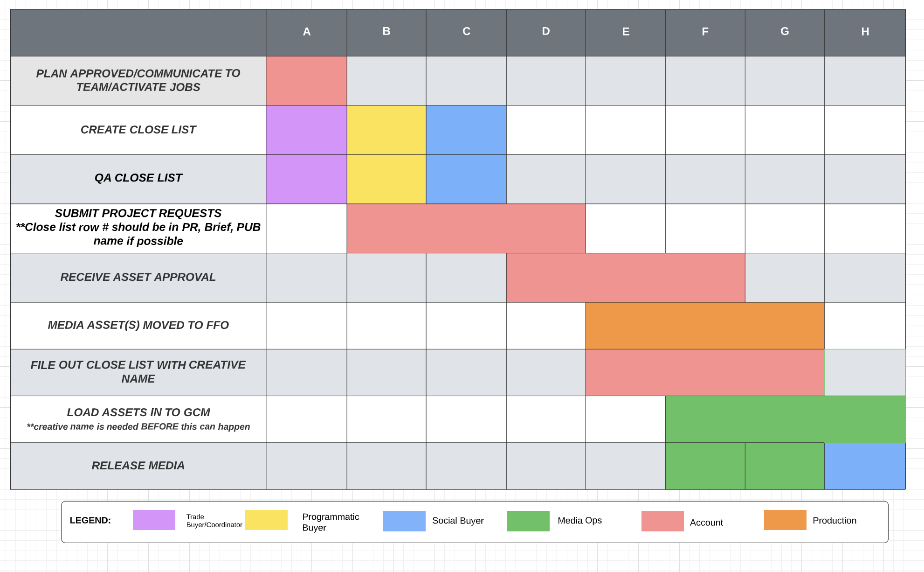924x572 pixels.
Task: Select the yellow cell in the CREATE CLOSE LIST row
Action: 386,130
